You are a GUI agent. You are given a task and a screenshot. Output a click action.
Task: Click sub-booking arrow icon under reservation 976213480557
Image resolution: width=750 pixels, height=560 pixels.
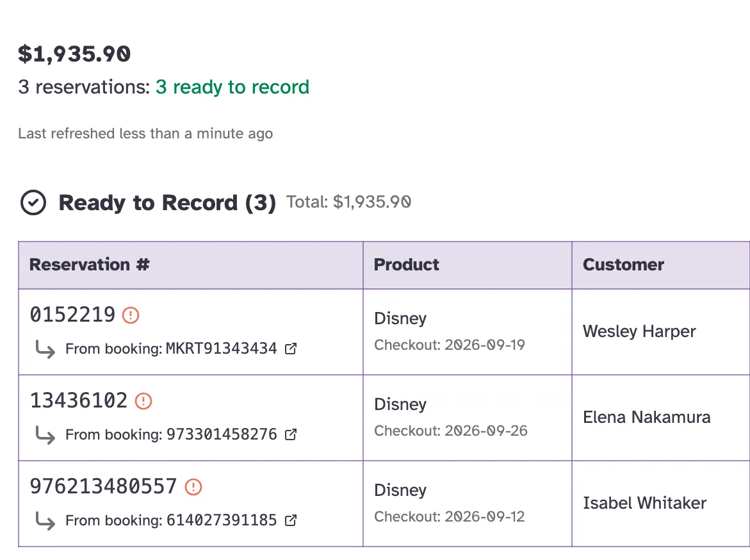click(x=45, y=520)
